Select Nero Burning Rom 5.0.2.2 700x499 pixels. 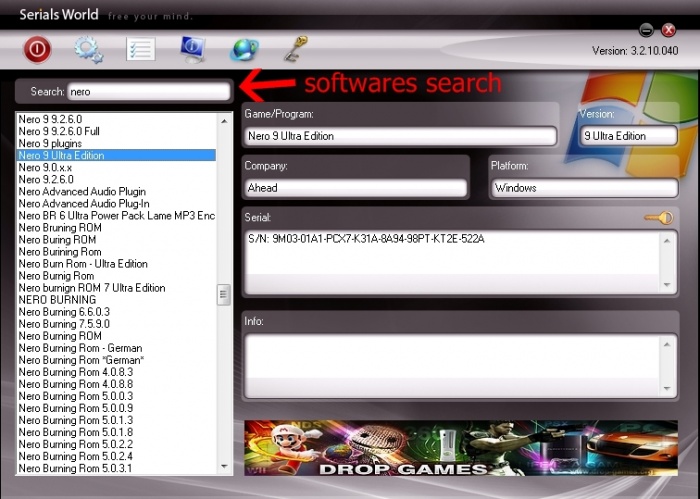[x=117, y=445]
